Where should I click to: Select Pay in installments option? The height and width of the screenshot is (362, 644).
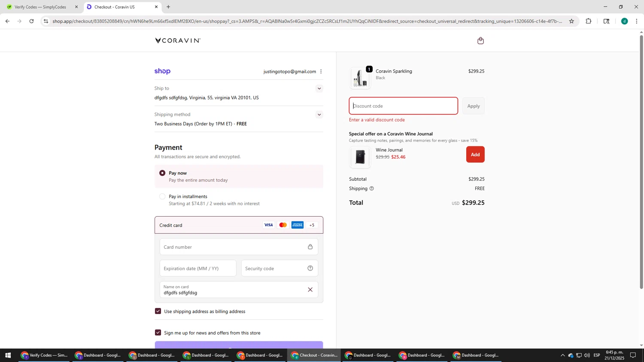[x=162, y=196]
